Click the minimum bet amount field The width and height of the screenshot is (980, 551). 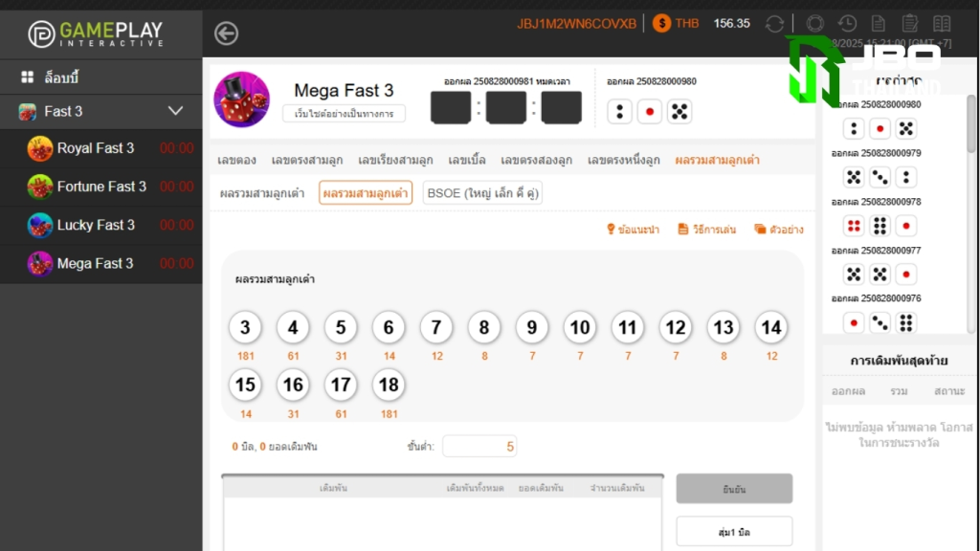click(479, 447)
